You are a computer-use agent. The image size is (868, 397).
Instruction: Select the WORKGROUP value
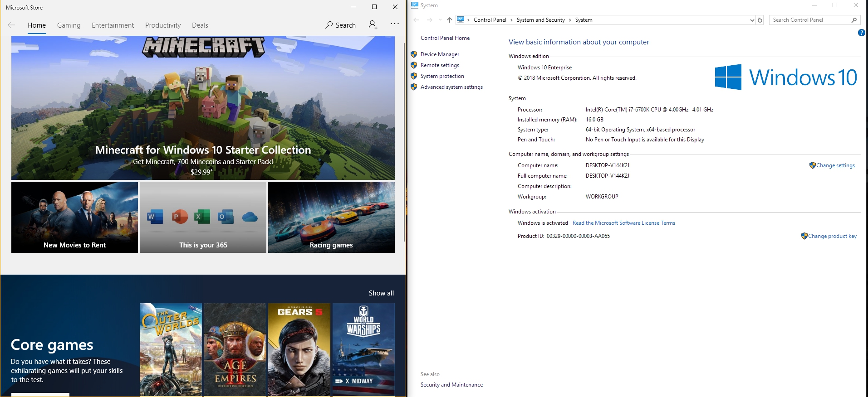tap(602, 197)
